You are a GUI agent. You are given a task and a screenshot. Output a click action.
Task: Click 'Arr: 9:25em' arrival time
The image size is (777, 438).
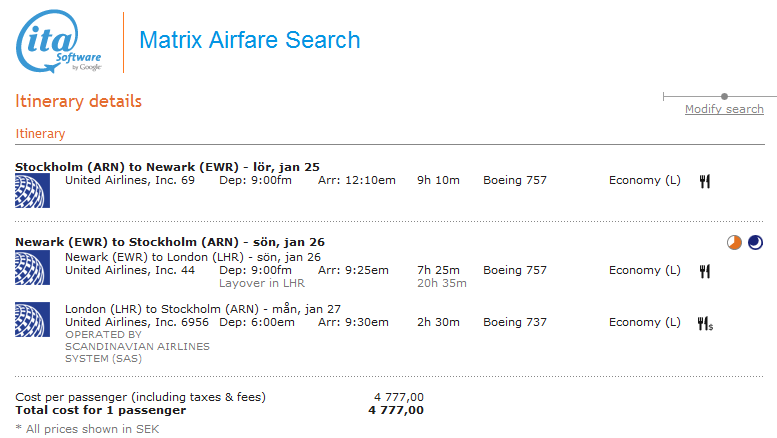pos(353,271)
